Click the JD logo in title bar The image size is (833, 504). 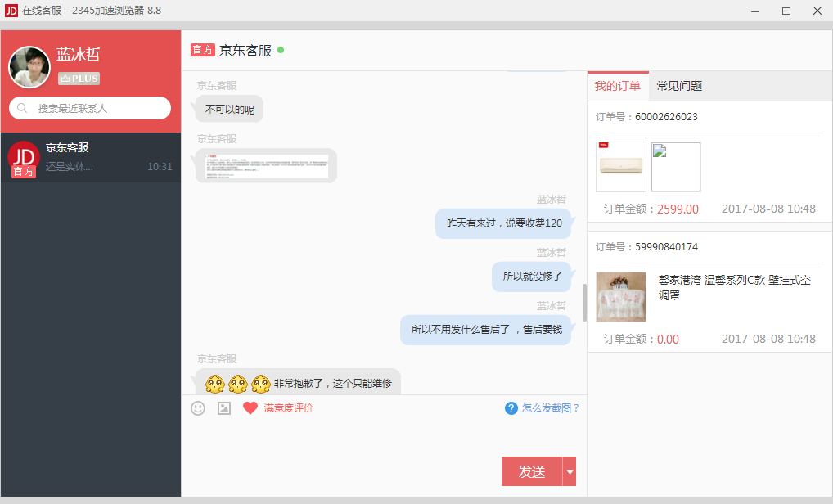pos(11,11)
